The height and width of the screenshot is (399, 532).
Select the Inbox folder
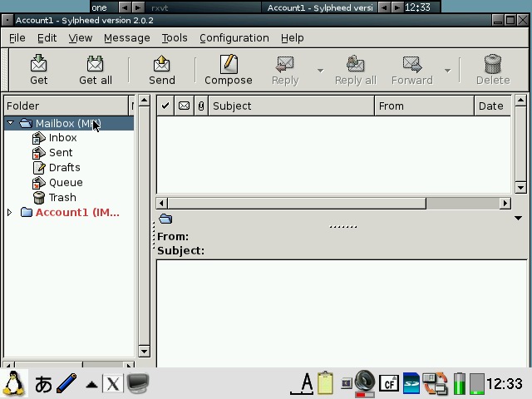pos(62,138)
